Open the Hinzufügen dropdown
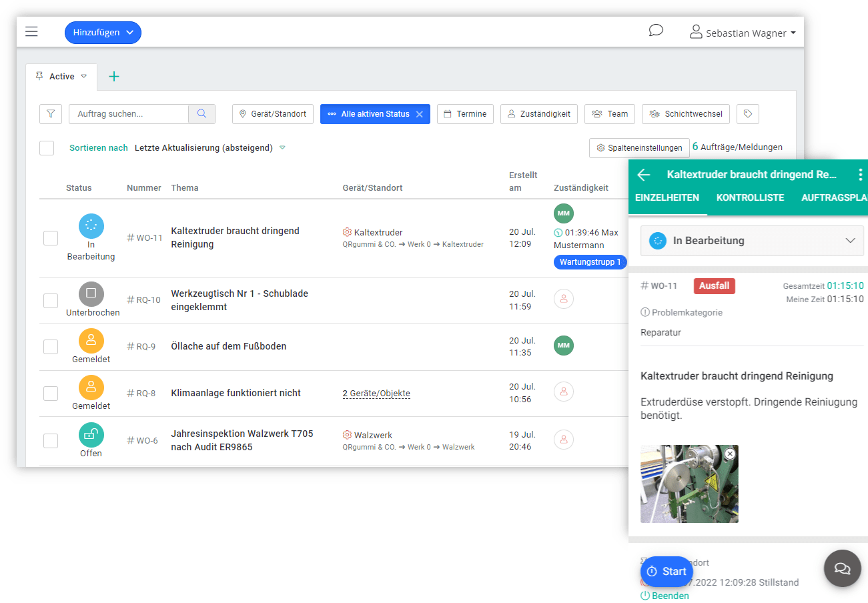This screenshot has width=868, height=603. tap(103, 32)
